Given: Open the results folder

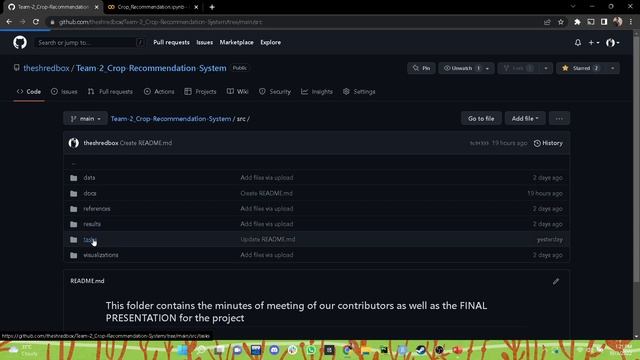Looking at the screenshot, I should 92,224.
